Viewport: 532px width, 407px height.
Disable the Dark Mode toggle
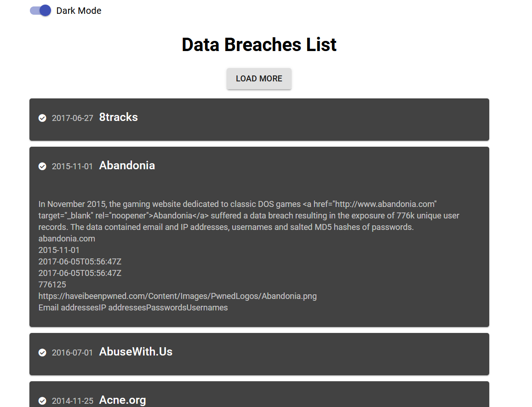(x=41, y=10)
